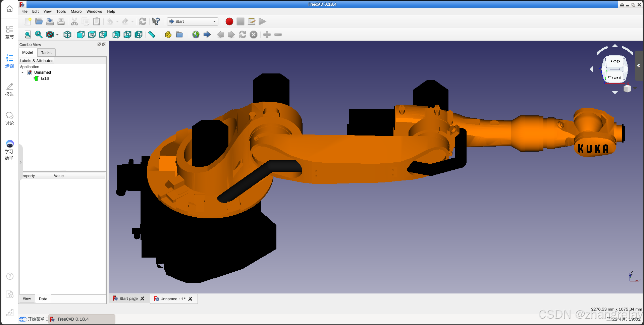Open a document with the folder icon

tap(39, 21)
